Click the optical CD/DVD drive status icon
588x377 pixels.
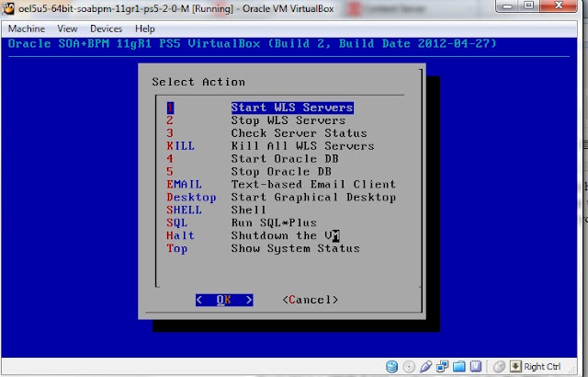(409, 366)
